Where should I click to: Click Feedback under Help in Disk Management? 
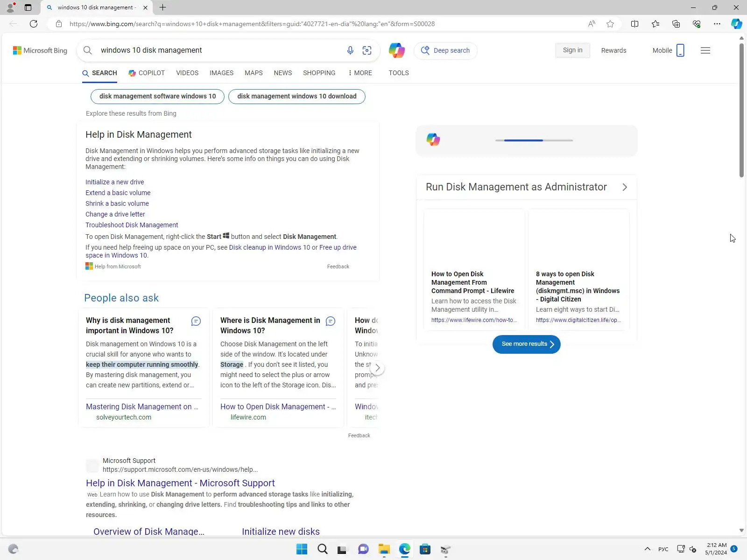[338, 266]
